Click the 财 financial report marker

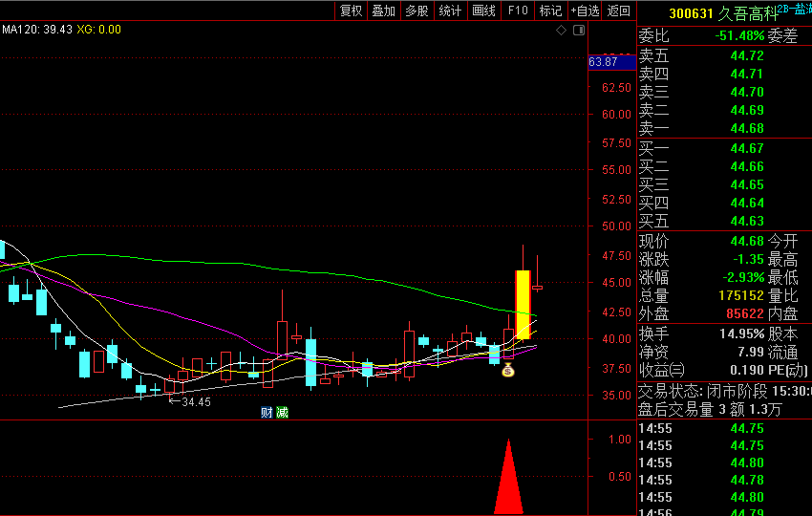click(x=267, y=413)
